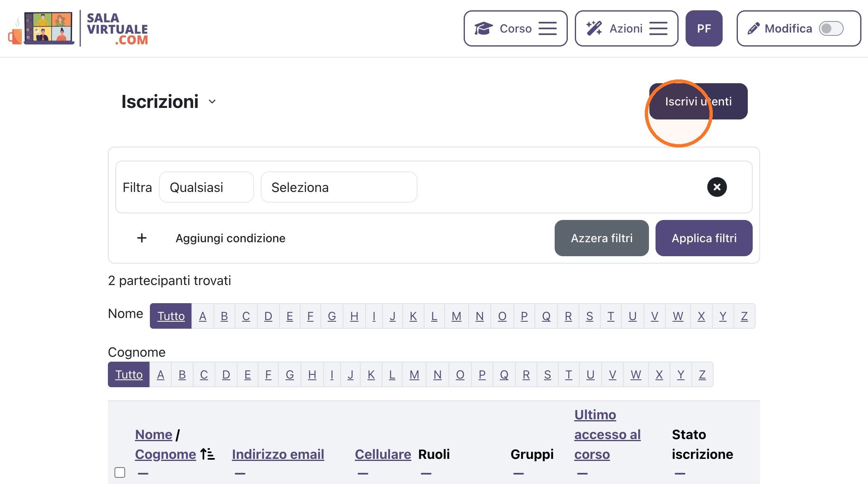
Task: Filter Nome by letter M
Action: click(x=456, y=316)
